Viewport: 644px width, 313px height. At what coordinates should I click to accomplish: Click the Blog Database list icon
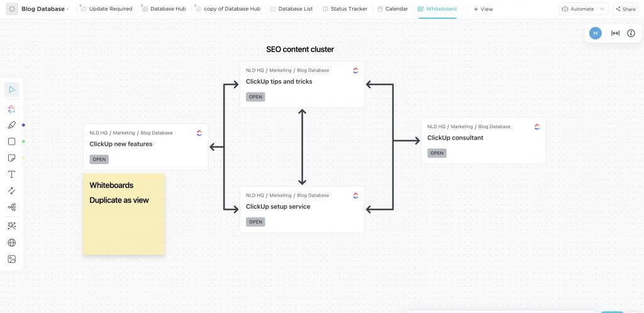pos(12,9)
